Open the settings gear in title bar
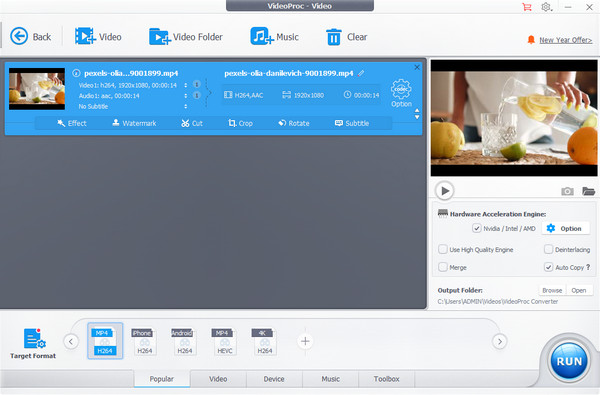 click(546, 7)
